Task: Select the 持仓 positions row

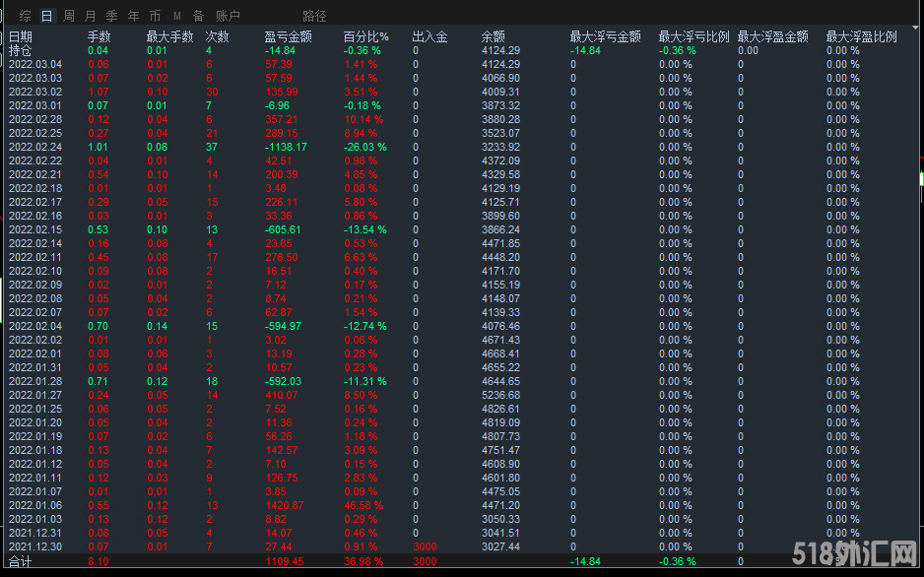Action: (x=20, y=50)
